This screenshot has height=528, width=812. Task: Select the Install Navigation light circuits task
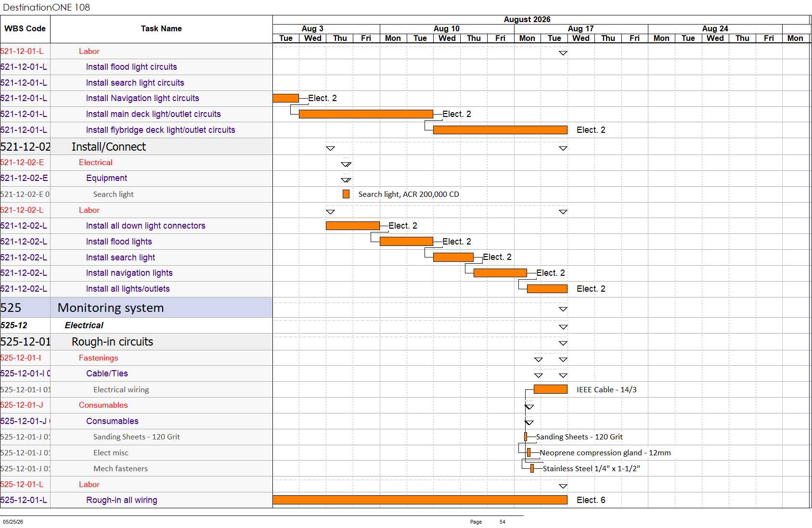(x=142, y=98)
